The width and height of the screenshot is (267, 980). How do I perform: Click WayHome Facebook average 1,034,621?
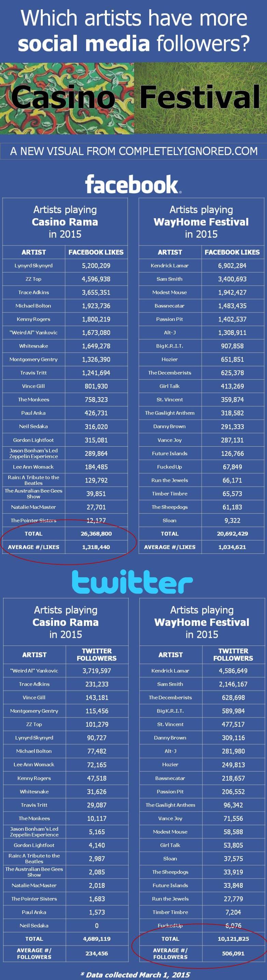tap(233, 547)
